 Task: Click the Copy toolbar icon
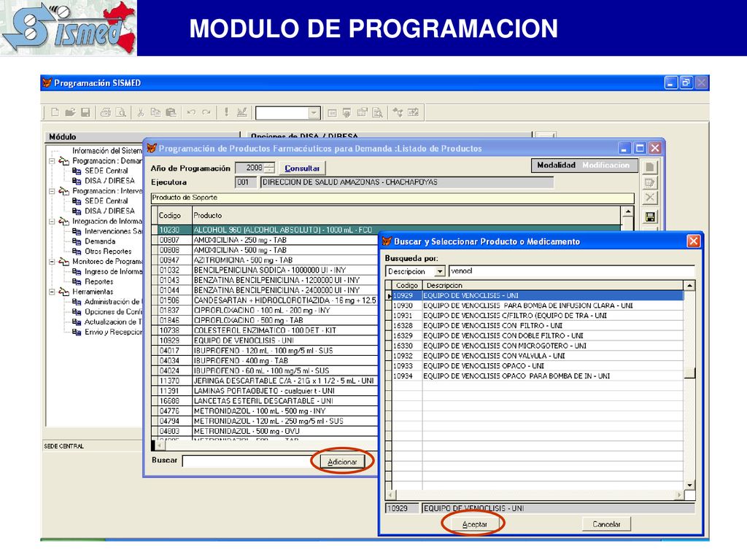[156, 112]
